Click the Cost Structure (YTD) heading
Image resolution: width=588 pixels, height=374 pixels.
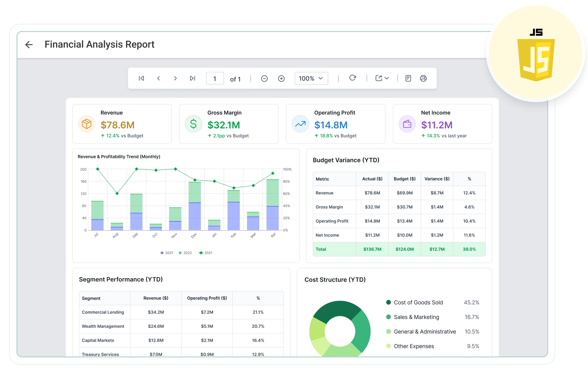[x=335, y=280]
